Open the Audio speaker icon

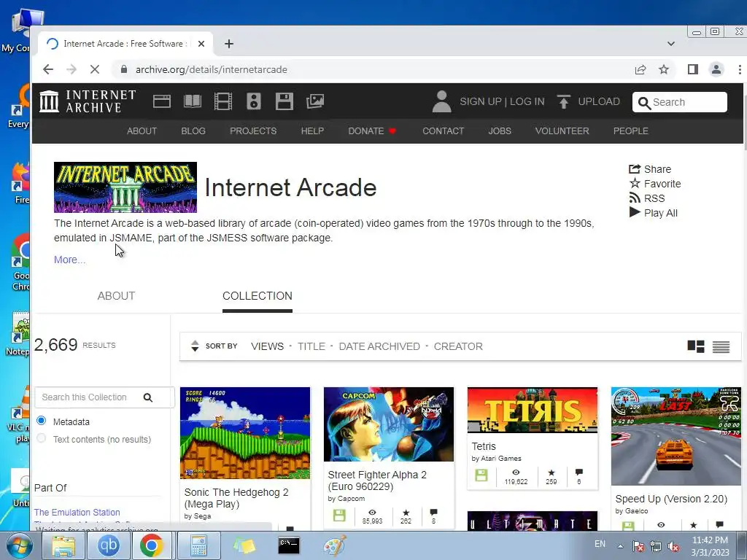tap(254, 101)
